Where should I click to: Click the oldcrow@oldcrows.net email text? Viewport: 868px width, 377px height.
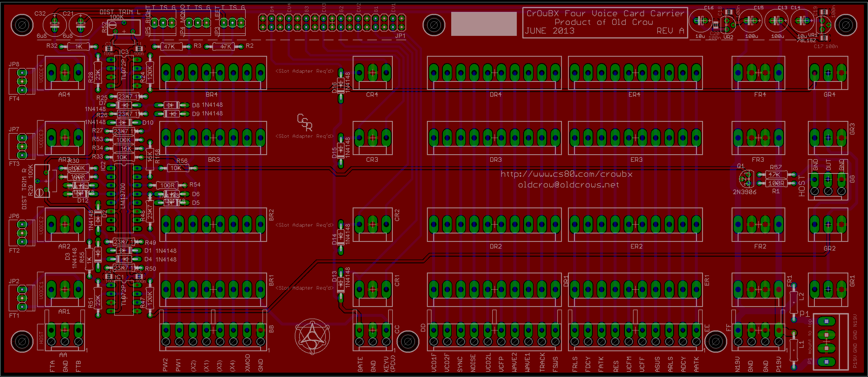[569, 185]
